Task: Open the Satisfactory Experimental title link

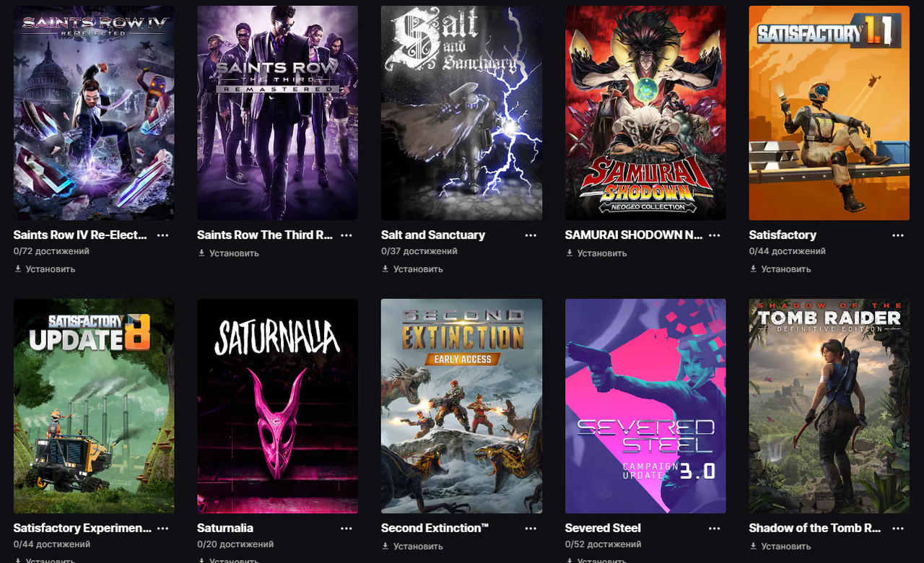Action: 82,528
